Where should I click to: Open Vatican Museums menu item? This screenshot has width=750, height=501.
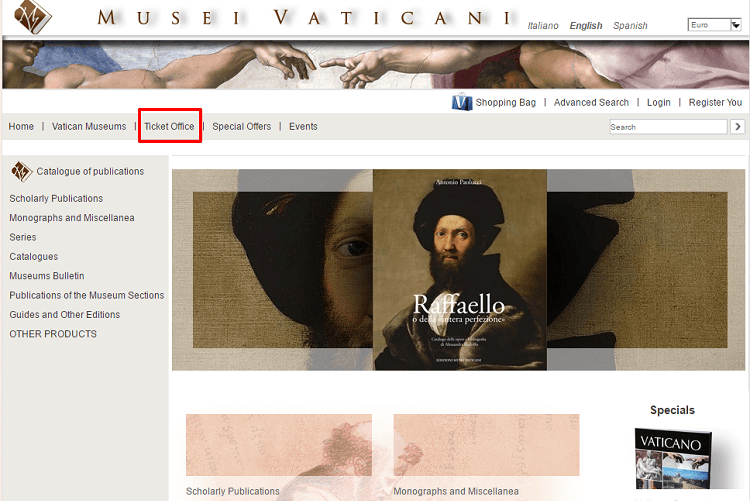point(89,126)
